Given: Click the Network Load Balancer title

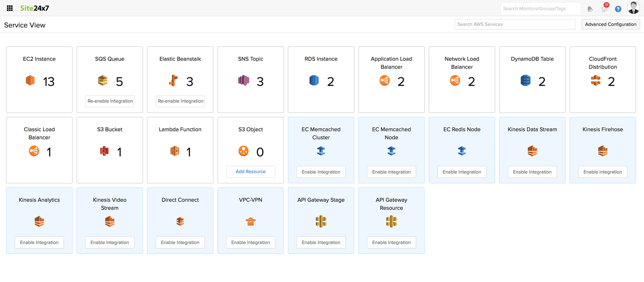Looking at the screenshot, I should tap(462, 63).
